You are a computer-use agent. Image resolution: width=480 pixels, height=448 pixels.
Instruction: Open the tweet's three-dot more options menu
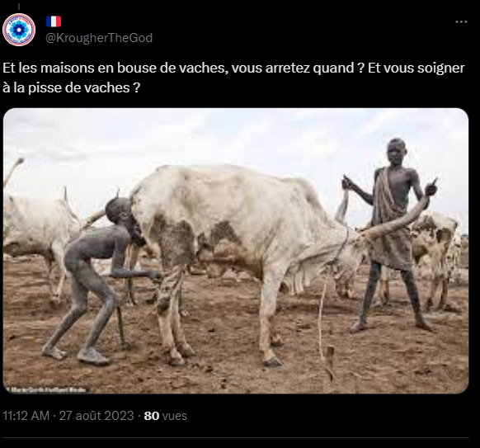pos(461,21)
